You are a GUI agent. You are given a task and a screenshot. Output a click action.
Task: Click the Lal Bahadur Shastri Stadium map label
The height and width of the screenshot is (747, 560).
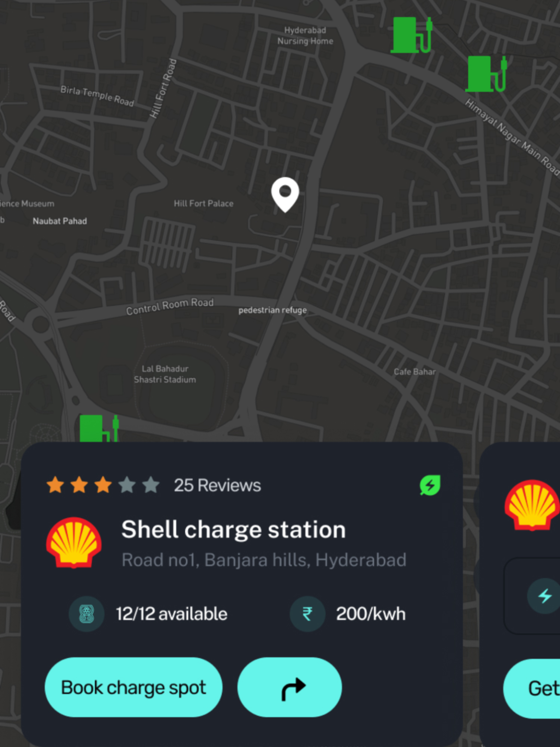click(165, 374)
